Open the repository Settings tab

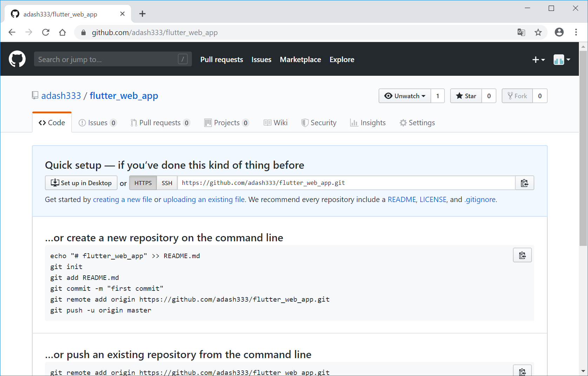417,123
